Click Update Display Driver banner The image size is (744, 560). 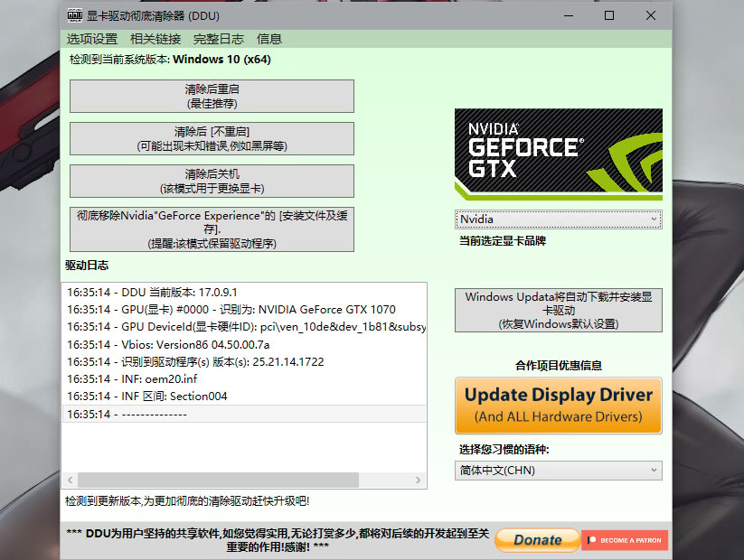pyautogui.click(x=559, y=406)
